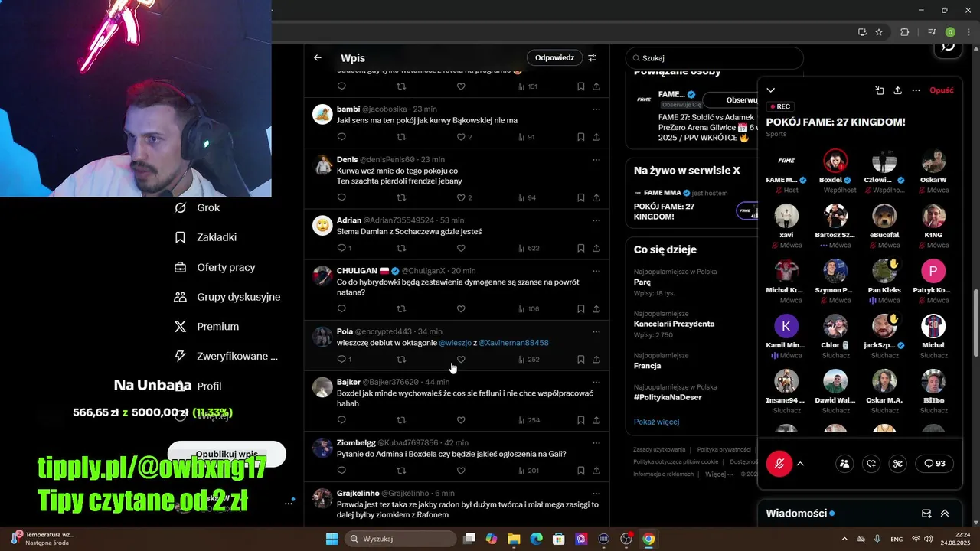View analytics of Adrian's post (622)
980x551 pixels.
click(x=528, y=248)
